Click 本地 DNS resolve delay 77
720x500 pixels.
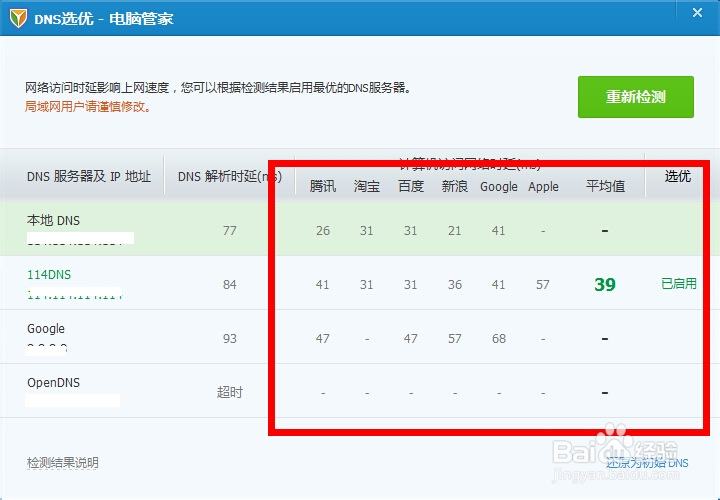(230, 230)
